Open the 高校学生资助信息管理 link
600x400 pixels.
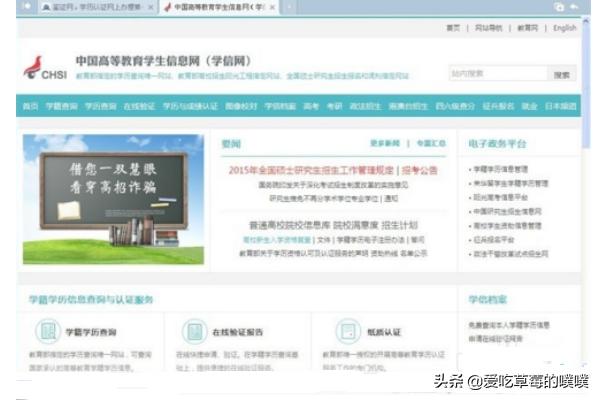coord(507,226)
